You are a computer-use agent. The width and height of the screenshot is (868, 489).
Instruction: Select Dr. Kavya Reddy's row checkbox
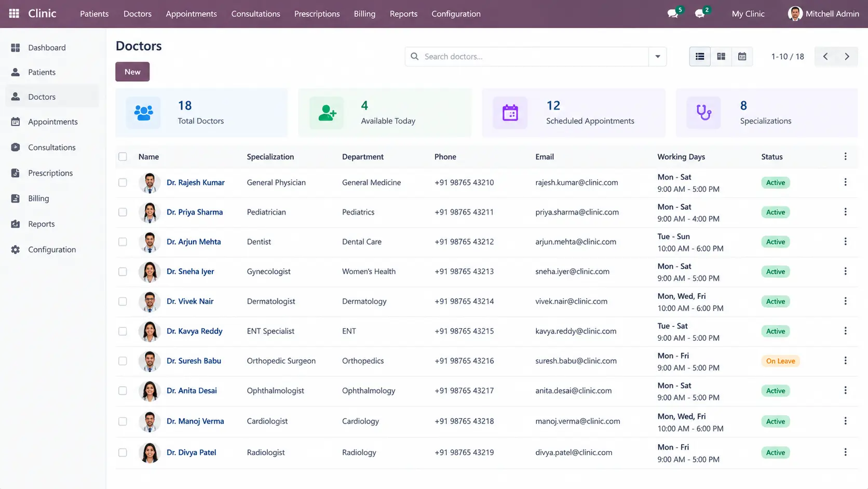click(123, 331)
